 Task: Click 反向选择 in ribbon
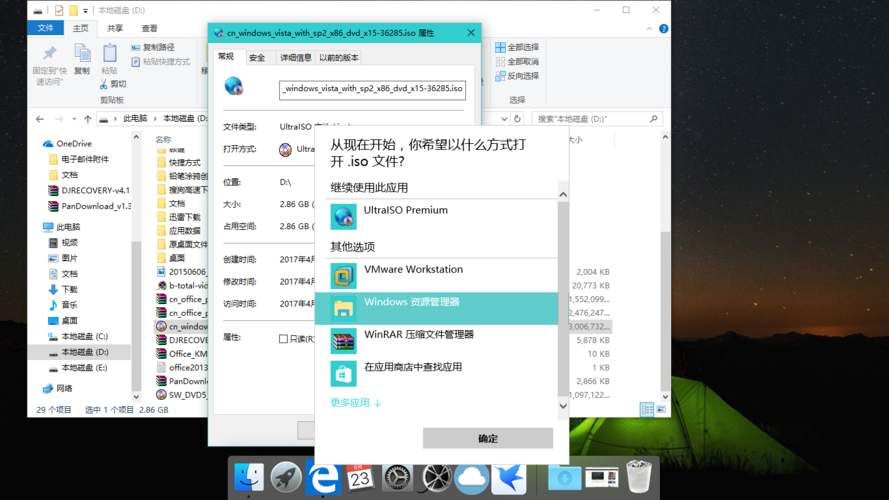coord(517,76)
